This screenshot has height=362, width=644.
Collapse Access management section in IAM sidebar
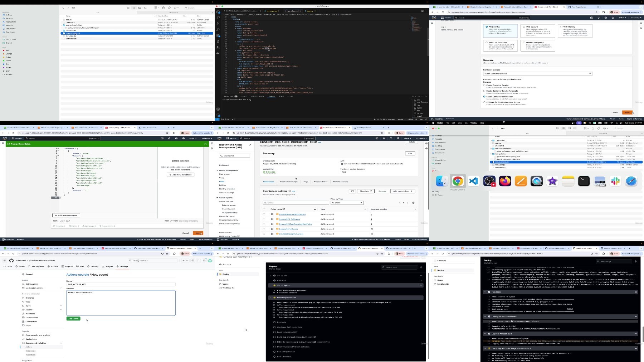(x=217, y=170)
